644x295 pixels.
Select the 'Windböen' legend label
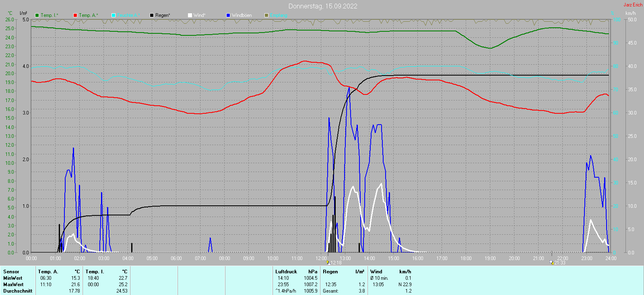242,15
